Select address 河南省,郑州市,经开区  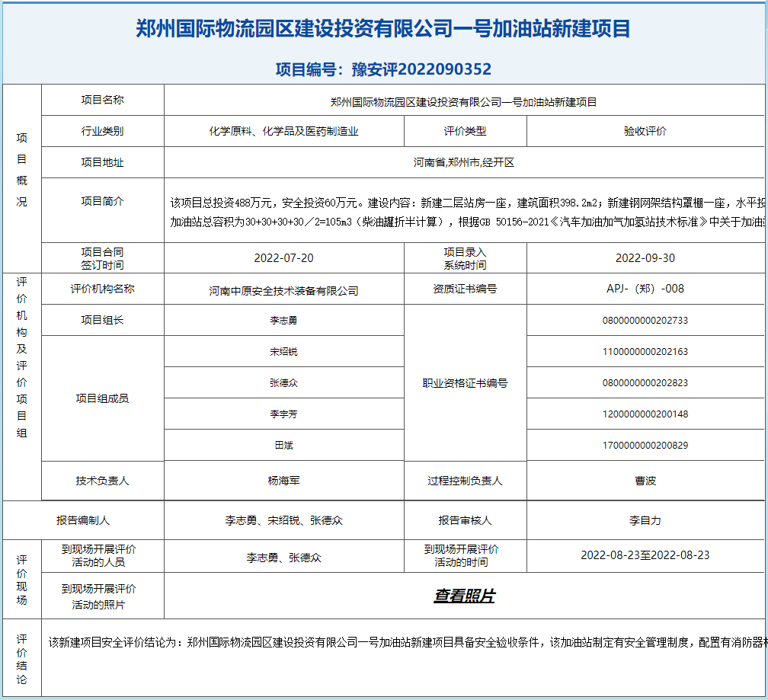click(464, 162)
